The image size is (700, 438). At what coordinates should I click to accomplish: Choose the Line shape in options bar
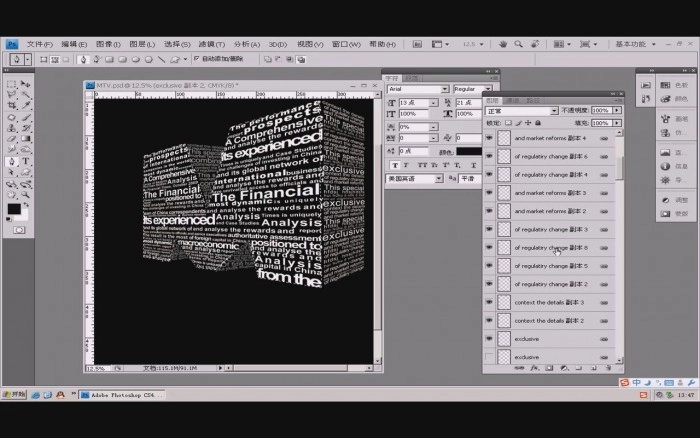160,59
